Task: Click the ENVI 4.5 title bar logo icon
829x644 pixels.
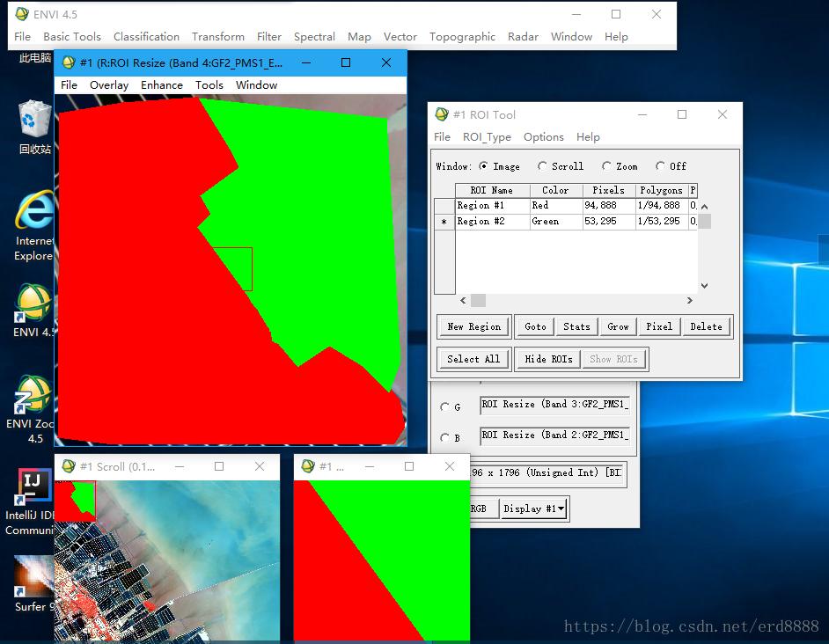Action: point(22,14)
